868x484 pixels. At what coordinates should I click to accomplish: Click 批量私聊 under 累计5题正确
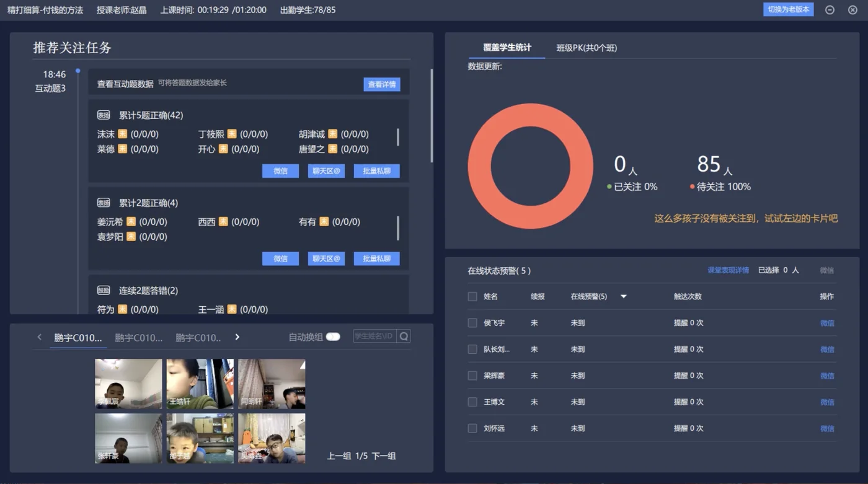(376, 171)
